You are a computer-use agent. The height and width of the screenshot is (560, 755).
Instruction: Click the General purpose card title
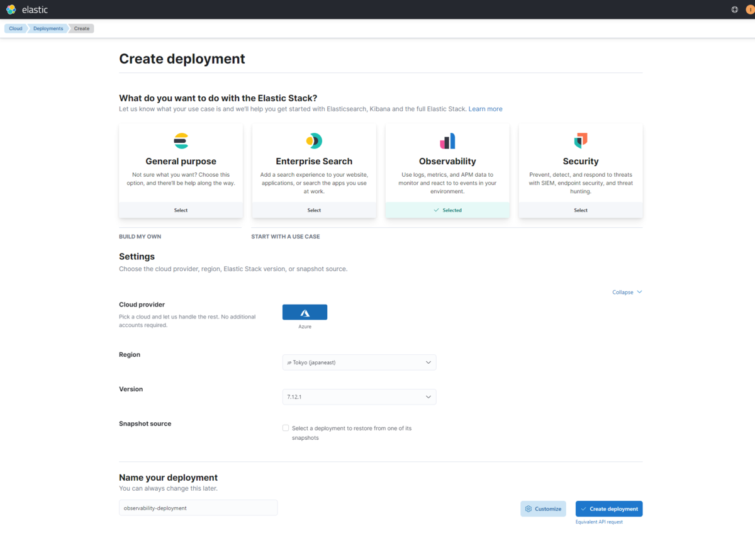click(x=181, y=161)
